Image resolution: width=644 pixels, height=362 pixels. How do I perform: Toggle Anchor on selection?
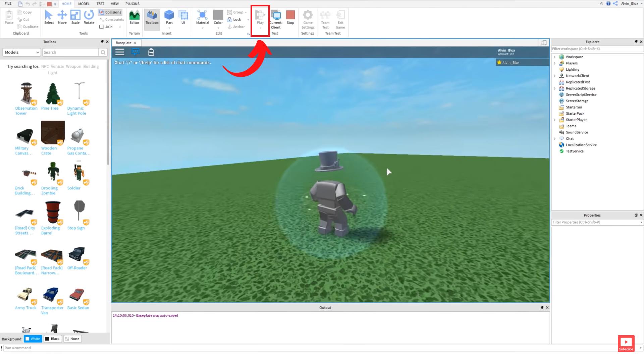pos(236,27)
